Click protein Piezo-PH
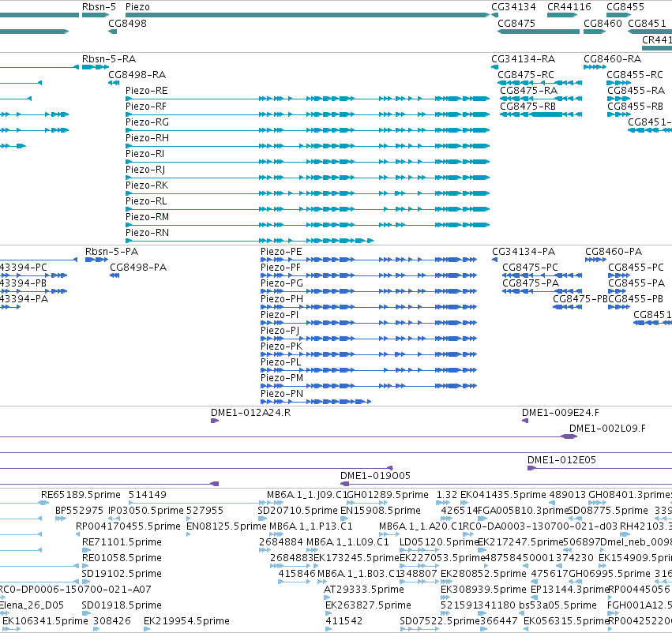This screenshot has height=633, width=672. tap(369, 307)
